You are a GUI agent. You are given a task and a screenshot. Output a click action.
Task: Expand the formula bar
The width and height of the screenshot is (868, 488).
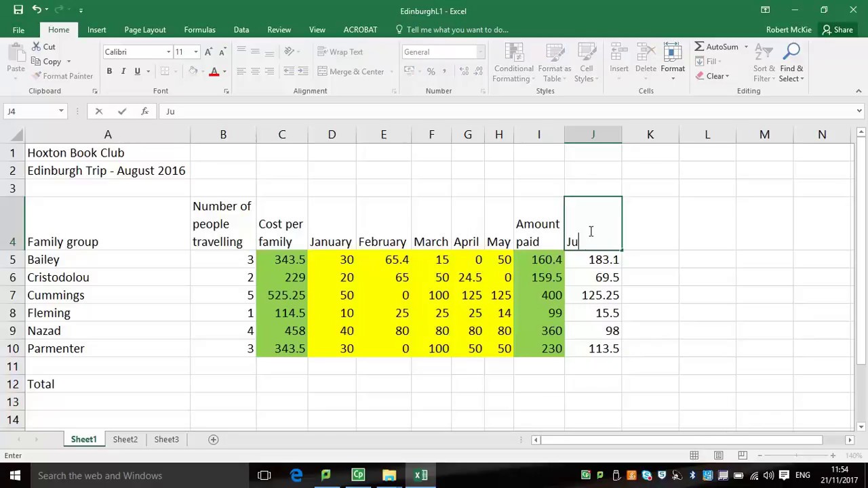point(859,111)
